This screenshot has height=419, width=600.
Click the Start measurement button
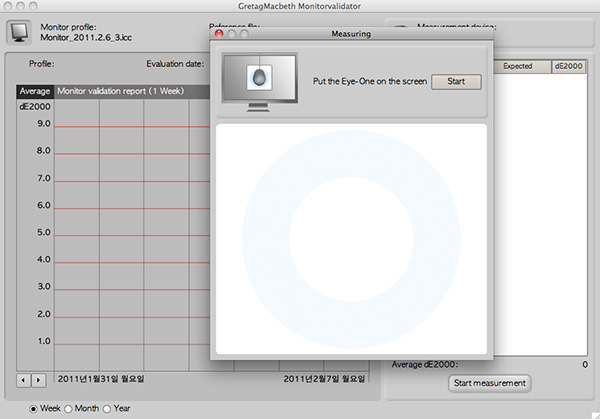coord(489,383)
